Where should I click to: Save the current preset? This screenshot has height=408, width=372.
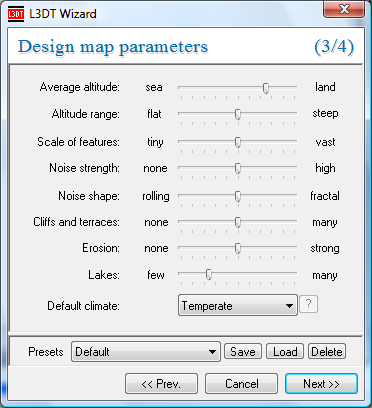click(x=243, y=352)
